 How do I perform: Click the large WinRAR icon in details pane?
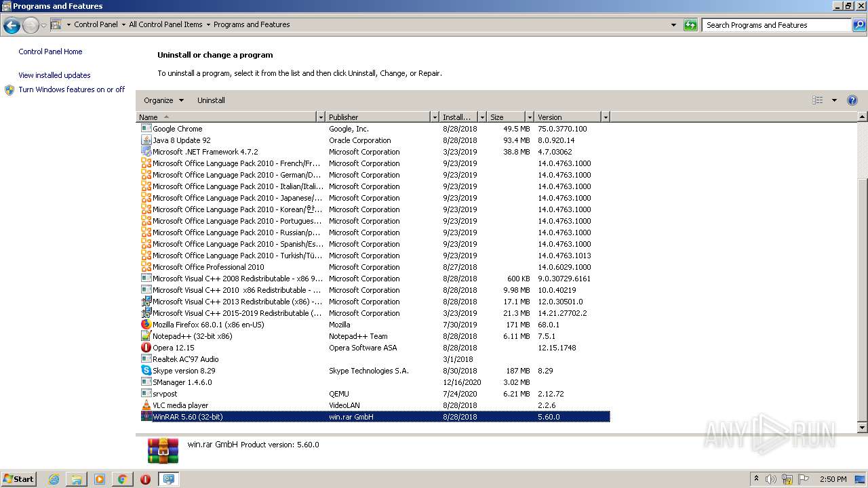coord(163,451)
